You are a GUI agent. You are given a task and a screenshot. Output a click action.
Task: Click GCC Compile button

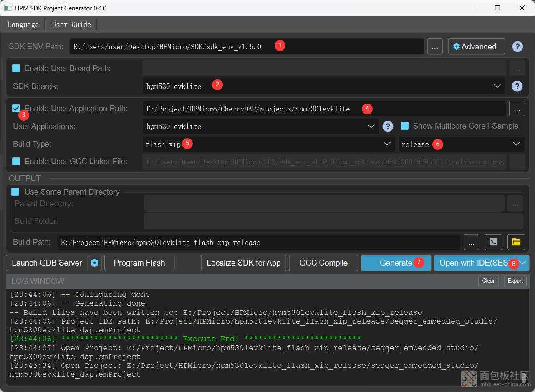(323, 263)
